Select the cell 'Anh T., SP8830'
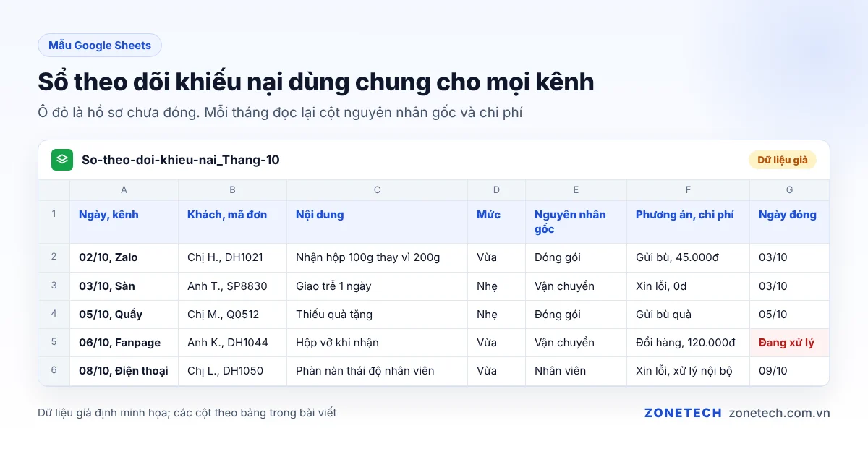Viewport: 868px width, 449px height. [233, 286]
